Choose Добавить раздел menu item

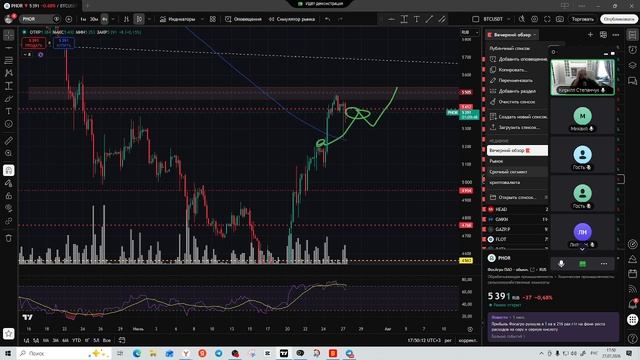[518, 91]
